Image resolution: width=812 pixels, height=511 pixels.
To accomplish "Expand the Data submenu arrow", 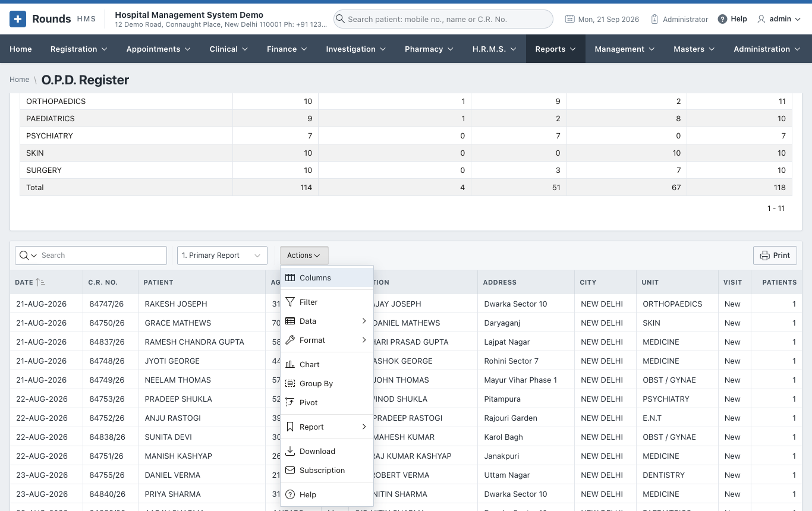I will [x=364, y=321].
